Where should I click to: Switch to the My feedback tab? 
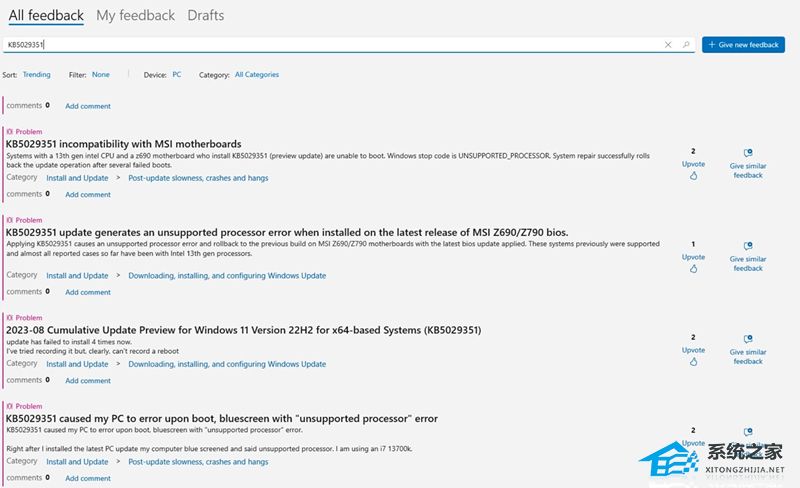(135, 15)
